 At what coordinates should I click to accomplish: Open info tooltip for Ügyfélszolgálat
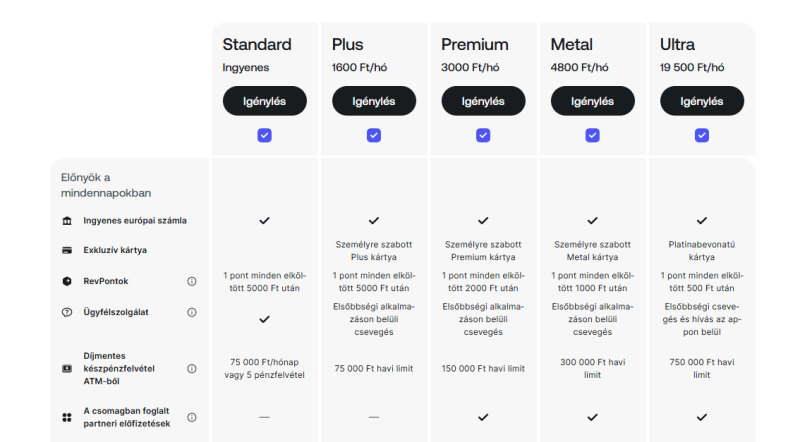tap(192, 312)
